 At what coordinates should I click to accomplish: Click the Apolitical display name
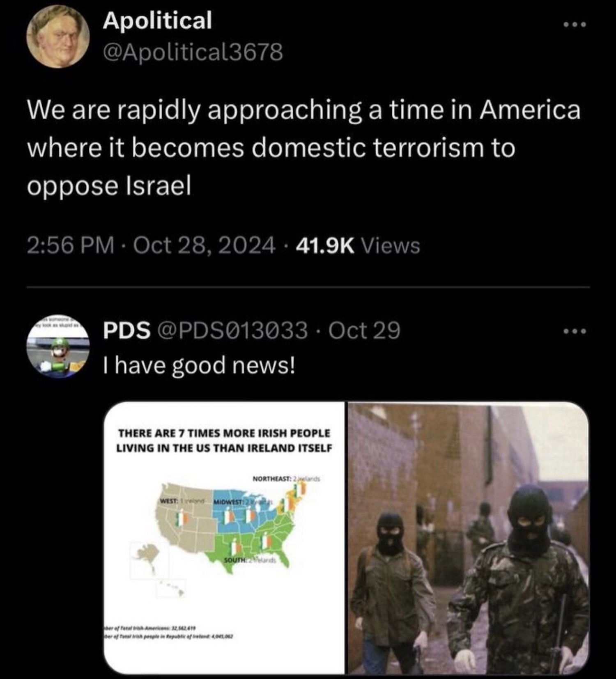point(157,20)
